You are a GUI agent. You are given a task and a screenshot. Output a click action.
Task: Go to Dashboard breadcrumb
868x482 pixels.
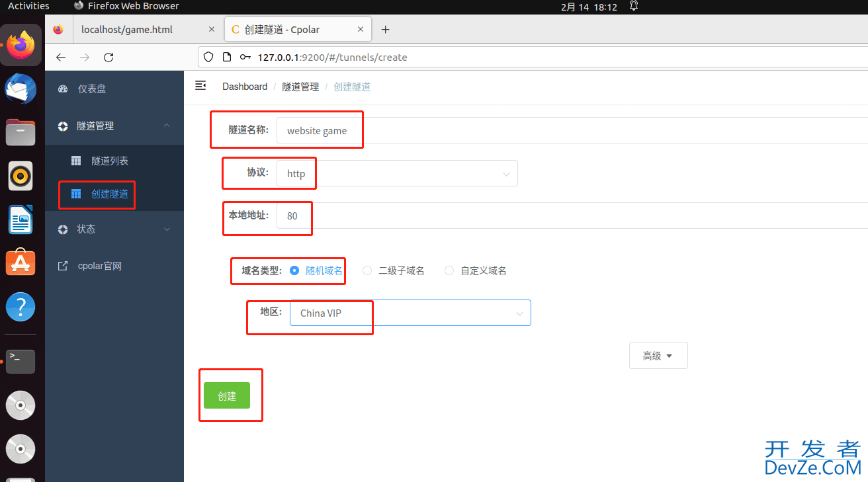(x=245, y=87)
